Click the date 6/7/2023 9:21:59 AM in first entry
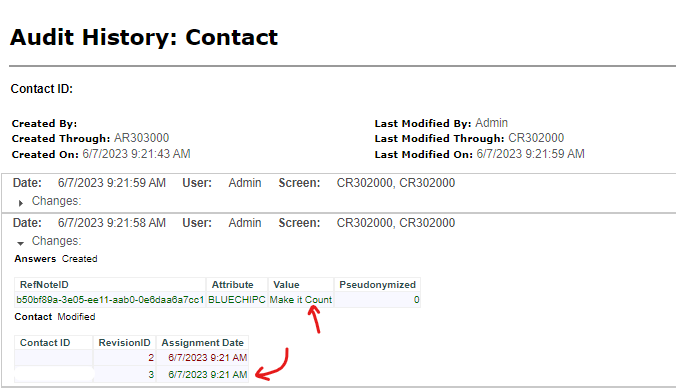 pyautogui.click(x=112, y=183)
